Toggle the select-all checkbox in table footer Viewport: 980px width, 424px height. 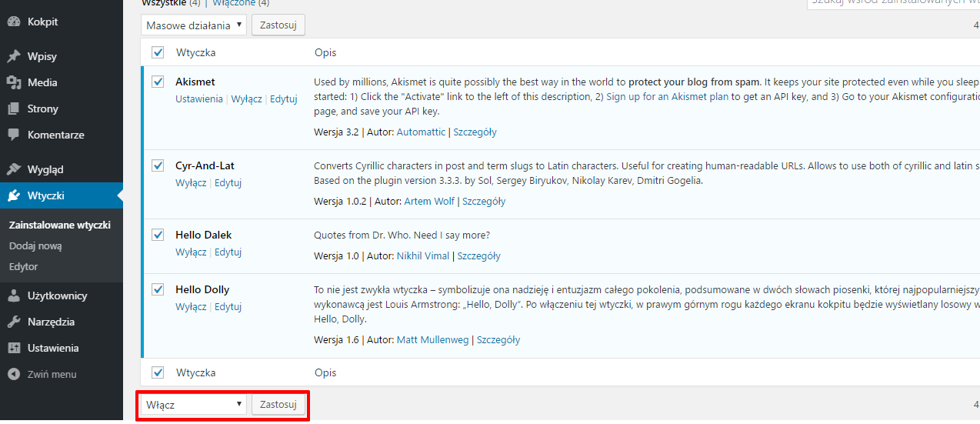click(158, 372)
